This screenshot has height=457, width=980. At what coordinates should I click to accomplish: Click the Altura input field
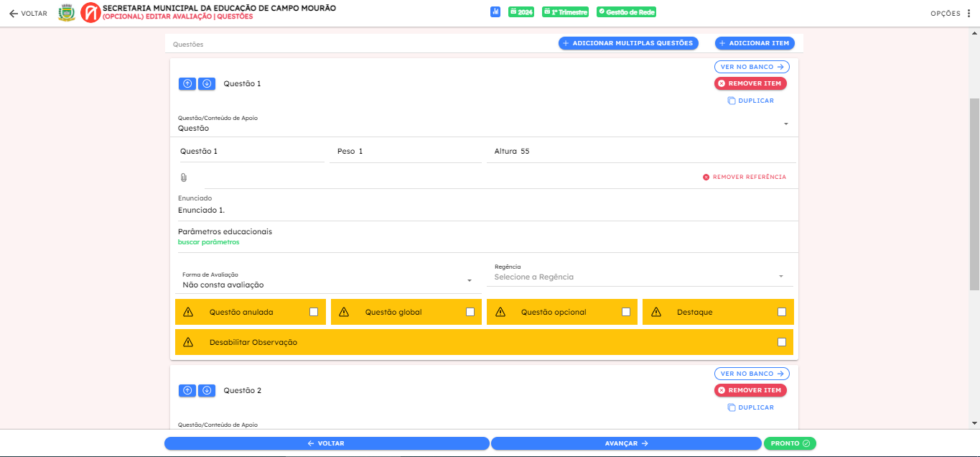tap(640, 152)
